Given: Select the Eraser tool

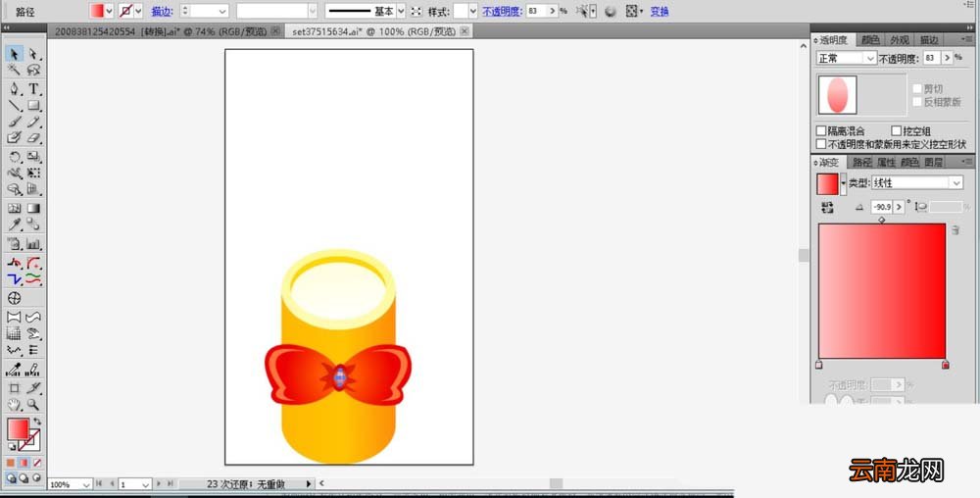Looking at the screenshot, I should point(33,138).
